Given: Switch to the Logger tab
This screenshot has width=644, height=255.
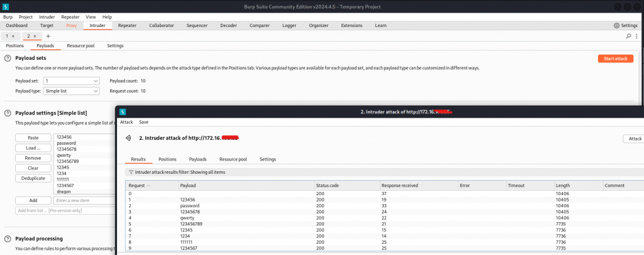Looking at the screenshot, I should tap(289, 25).
